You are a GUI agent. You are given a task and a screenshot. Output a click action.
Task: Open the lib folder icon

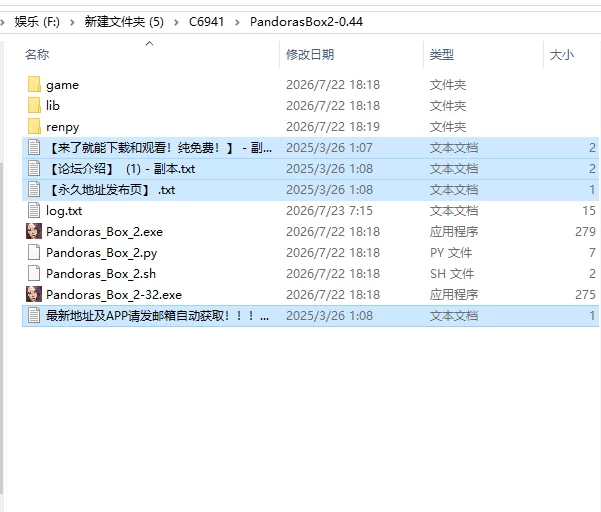tap(34, 105)
